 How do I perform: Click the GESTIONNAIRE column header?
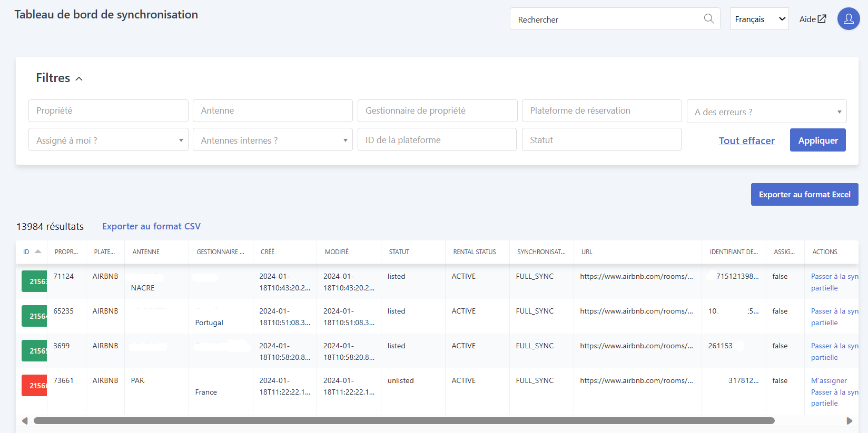click(x=220, y=252)
